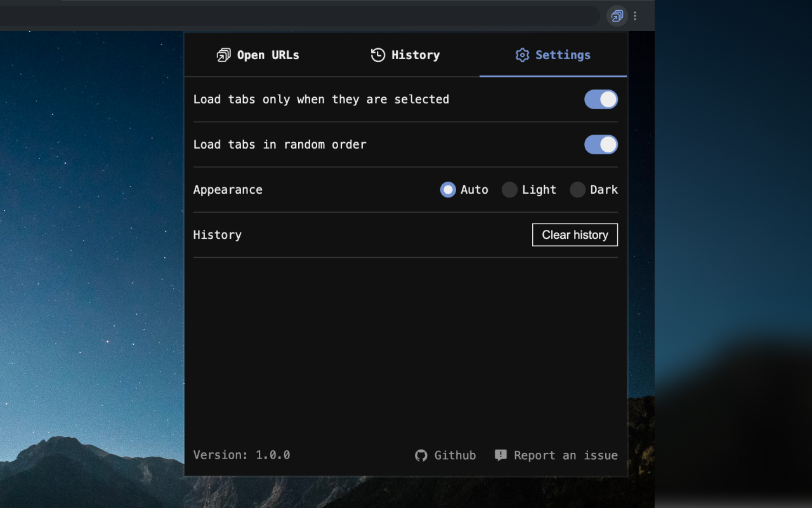Follow the 'Report an issue' link text
This screenshot has height=508, width=812.
coord(565,455)
